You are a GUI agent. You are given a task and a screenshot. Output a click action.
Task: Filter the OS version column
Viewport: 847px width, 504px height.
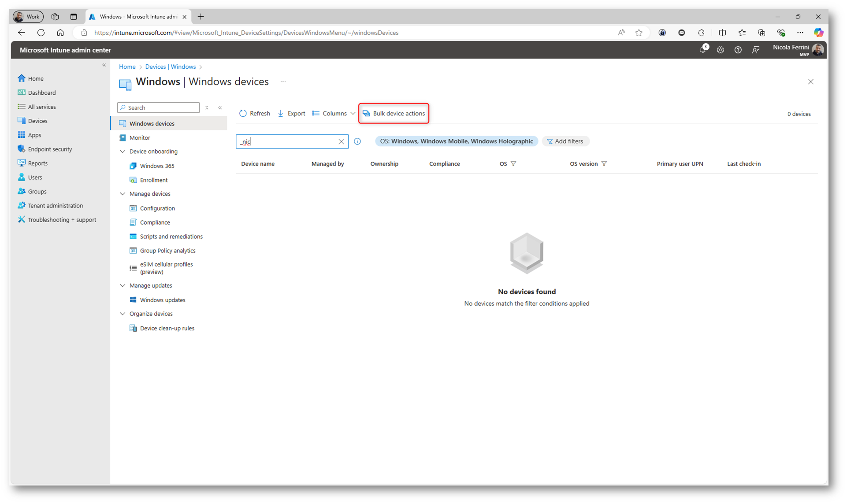click(x=604, y=164)
